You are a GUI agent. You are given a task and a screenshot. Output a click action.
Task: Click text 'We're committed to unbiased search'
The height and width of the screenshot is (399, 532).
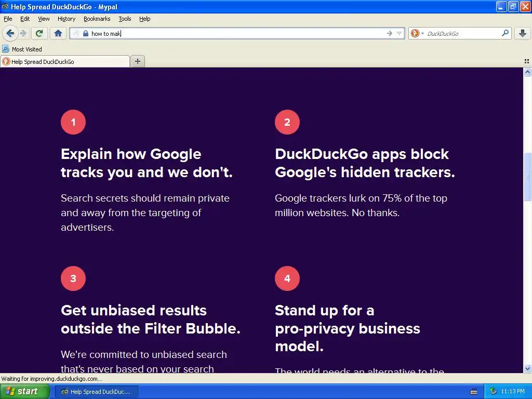(143, 354)
